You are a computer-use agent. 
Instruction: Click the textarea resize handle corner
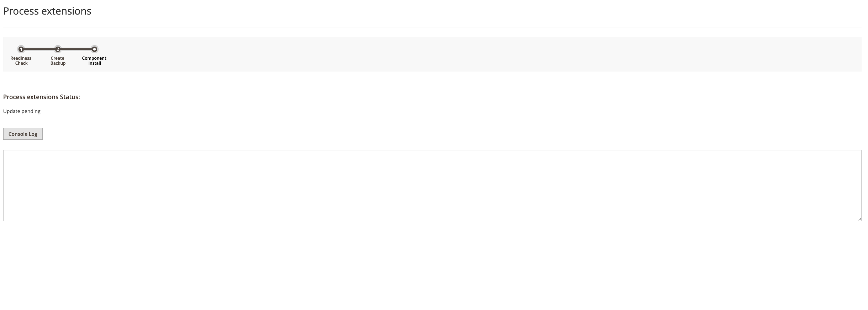coord(859,219)
